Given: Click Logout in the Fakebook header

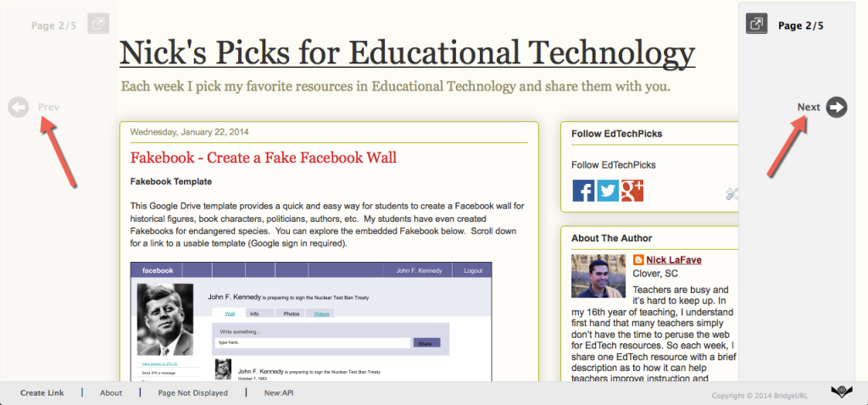Looking at the screenshot, I should pyautogui.click(x=473, y=270).
